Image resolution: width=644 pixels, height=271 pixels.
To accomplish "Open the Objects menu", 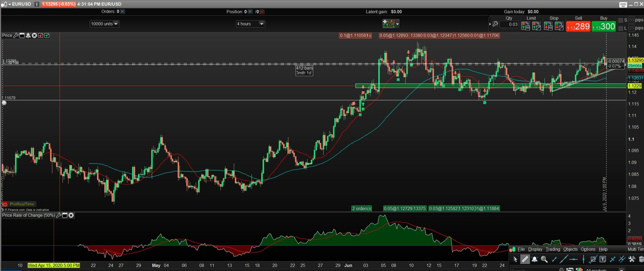I will click(x=570, y=249).
